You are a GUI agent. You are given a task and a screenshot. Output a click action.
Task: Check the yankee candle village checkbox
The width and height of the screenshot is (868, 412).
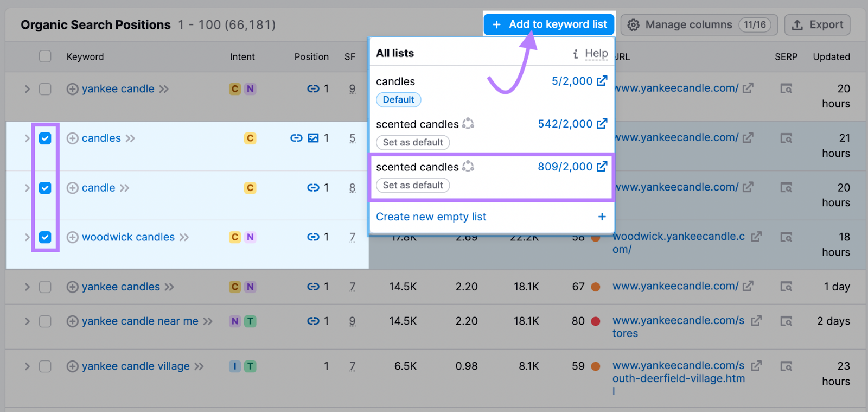45,366
